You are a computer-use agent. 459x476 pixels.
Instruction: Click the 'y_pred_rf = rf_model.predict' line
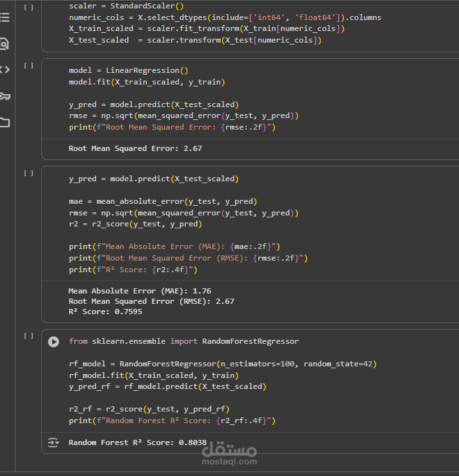pyautogui.click(x=167, y=387)
